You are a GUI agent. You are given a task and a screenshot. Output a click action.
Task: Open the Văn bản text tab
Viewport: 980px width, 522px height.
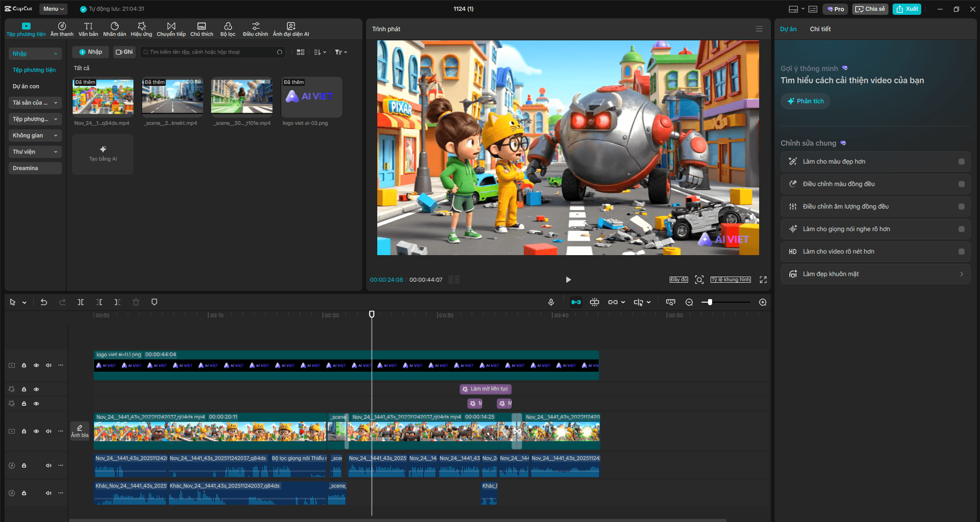(88, 29)
